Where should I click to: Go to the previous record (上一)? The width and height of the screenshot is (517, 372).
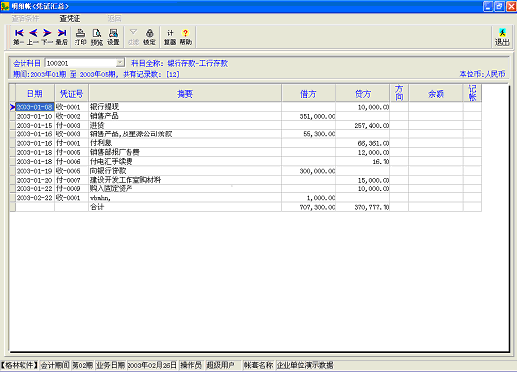click(x=33, y=37)
